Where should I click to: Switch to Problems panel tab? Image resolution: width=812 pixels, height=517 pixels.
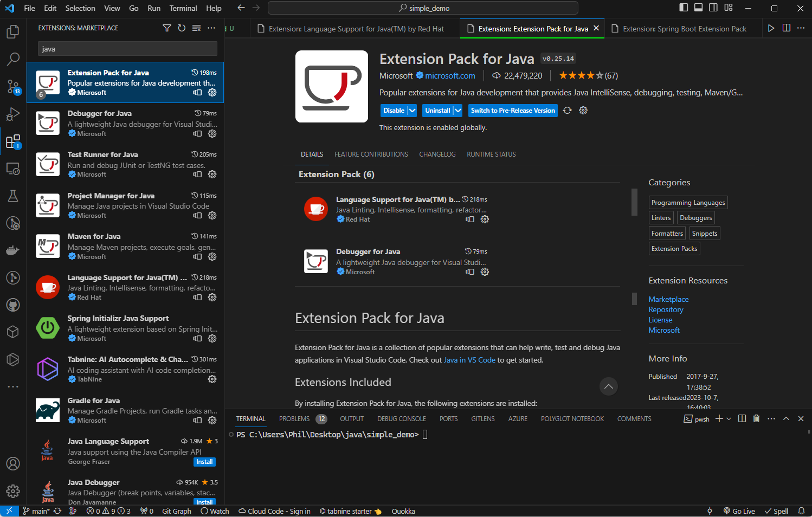click(294, 419)
